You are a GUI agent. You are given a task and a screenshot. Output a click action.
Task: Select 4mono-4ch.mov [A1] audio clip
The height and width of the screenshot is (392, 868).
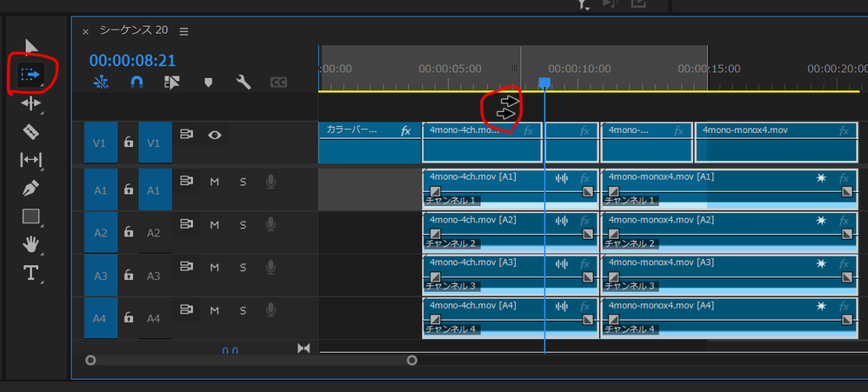(x=511, y=189)
